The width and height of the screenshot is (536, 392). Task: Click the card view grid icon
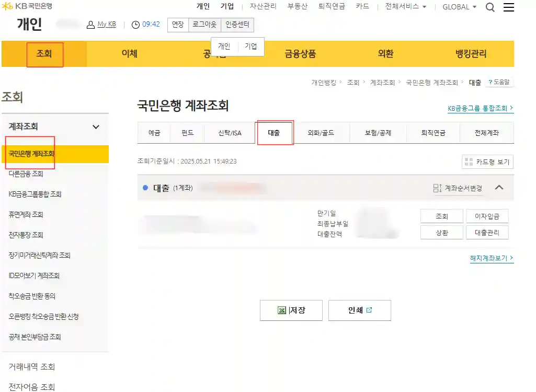[x=469, y=162]
